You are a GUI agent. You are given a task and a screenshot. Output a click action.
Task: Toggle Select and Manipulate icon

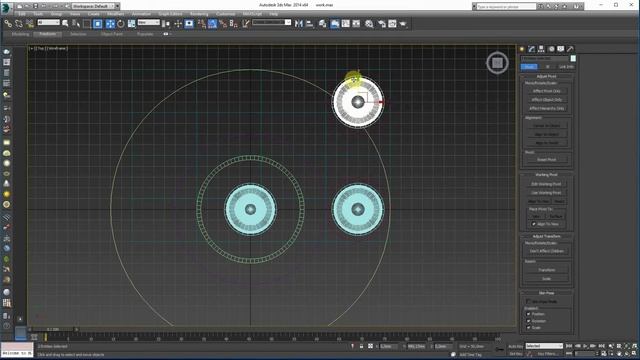pos(178,24)
